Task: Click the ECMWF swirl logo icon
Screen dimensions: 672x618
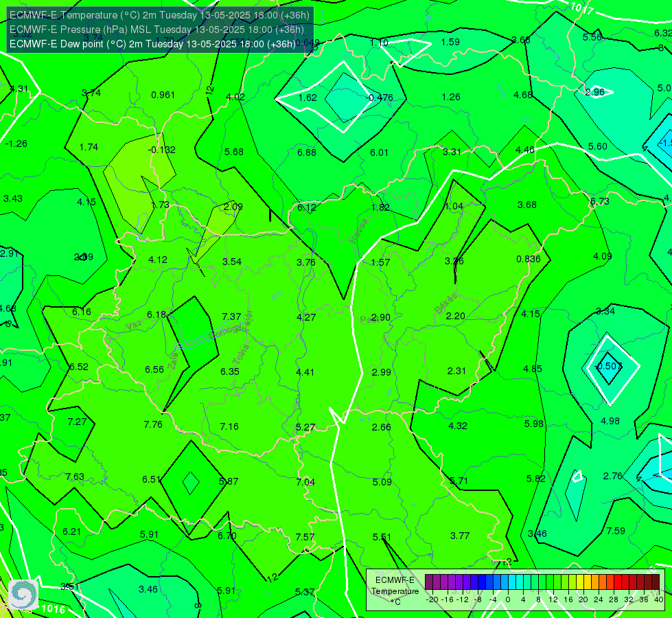Action: tap(23, 594)
